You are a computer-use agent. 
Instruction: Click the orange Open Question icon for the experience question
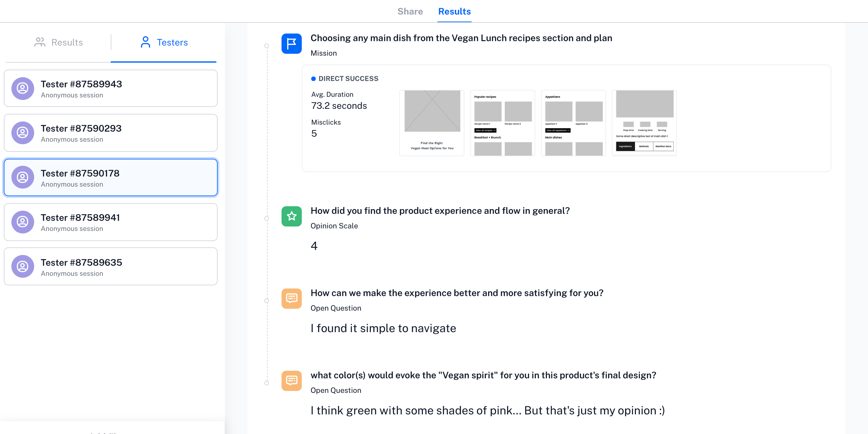point(291,299)
